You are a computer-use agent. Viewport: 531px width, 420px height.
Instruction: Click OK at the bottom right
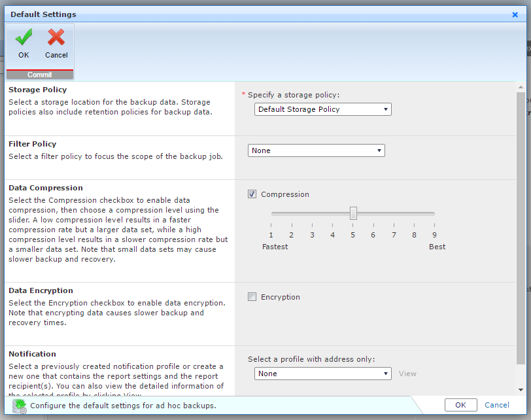pyautogui.click(x=461, y=405)
